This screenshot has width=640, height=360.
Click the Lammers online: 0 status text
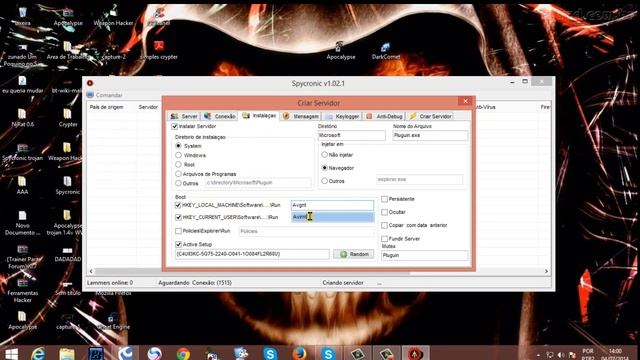pyautogui.click(x=110, y=282)
